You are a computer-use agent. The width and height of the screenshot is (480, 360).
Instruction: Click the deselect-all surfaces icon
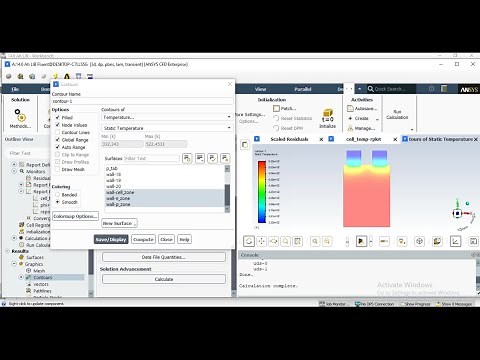225,158
